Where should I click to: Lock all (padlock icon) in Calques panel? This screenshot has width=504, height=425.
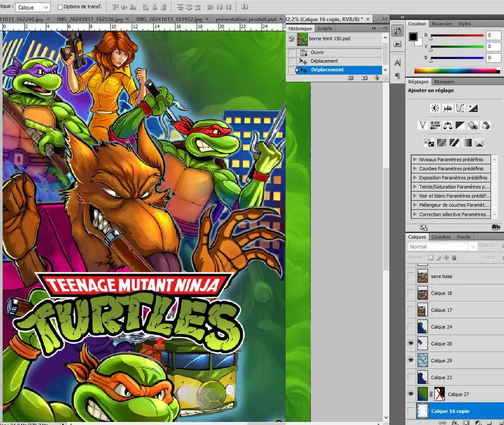[454, 258]
